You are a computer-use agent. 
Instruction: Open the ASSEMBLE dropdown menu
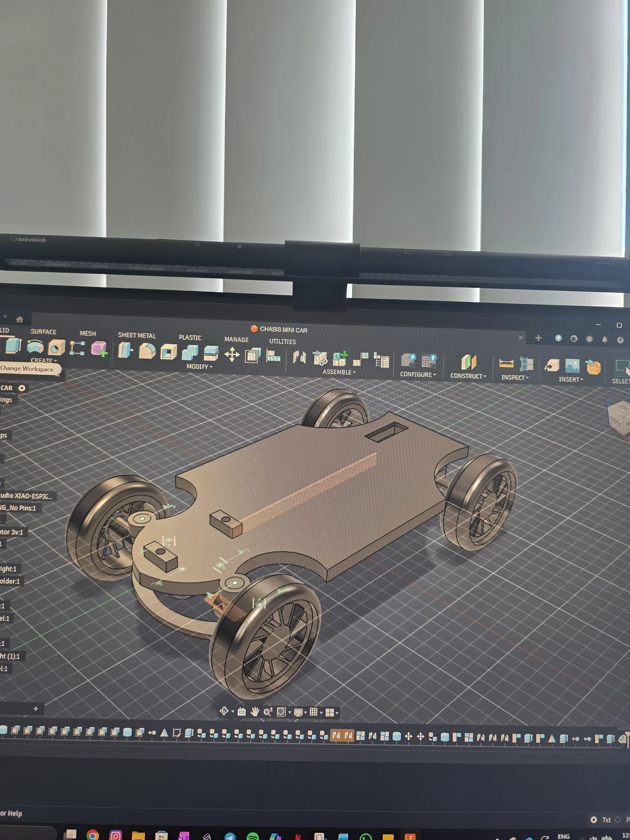[x=339, y=372]
